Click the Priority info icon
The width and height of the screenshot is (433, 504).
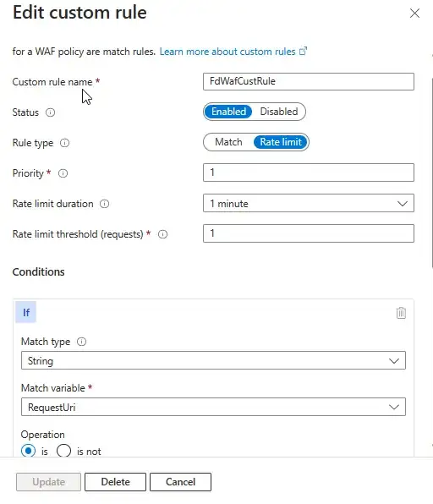click(x=63, y=173)
